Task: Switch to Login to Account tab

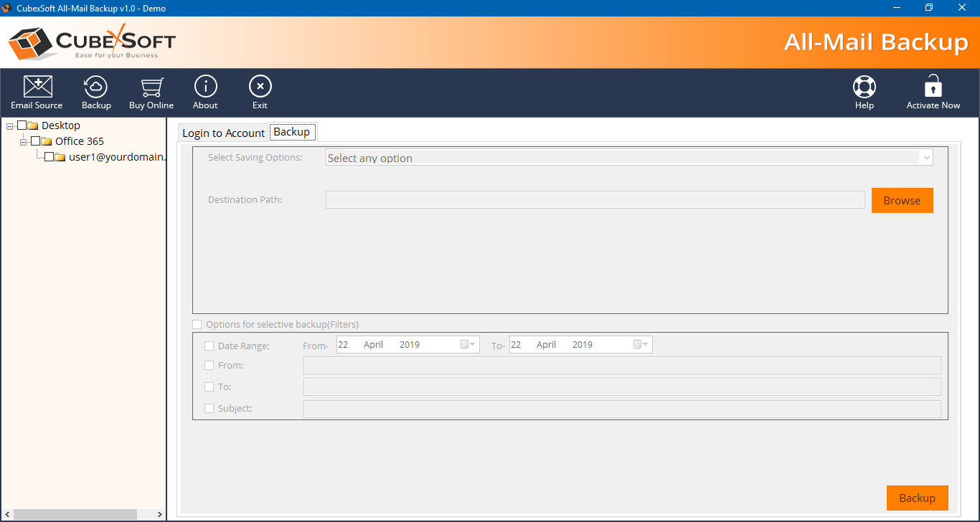Action: pos(223,133)
